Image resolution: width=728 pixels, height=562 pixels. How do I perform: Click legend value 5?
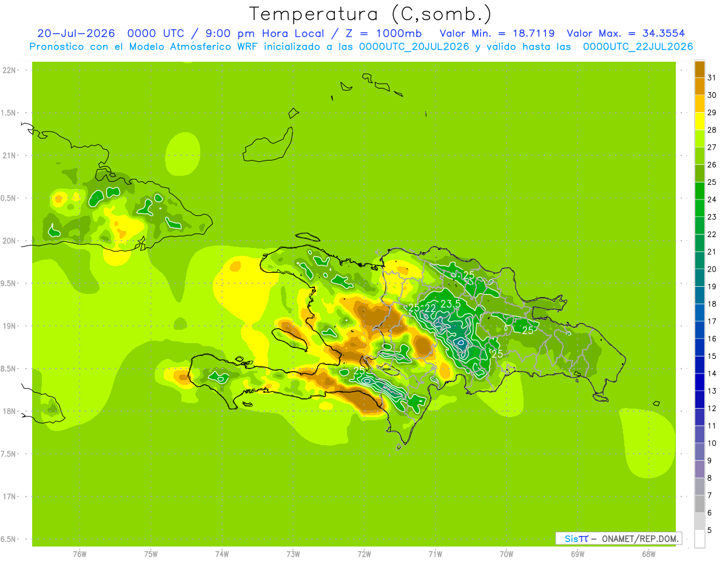pos(710,530)
